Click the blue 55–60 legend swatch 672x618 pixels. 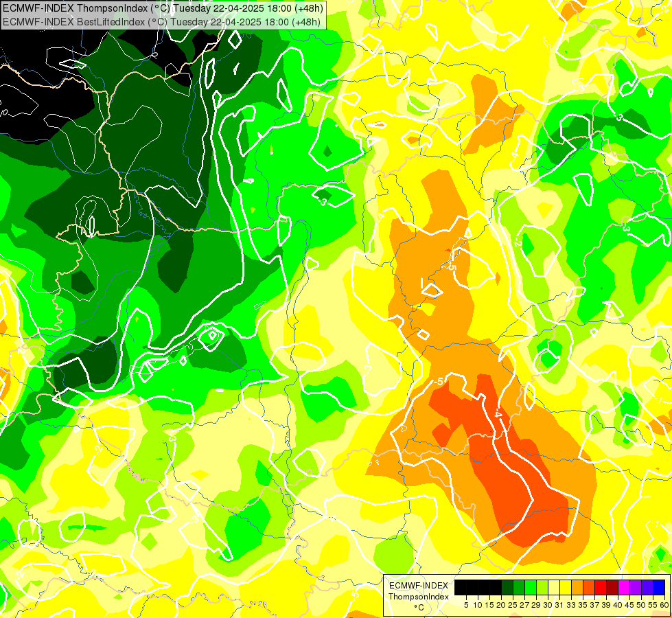(x=659, y=587)
